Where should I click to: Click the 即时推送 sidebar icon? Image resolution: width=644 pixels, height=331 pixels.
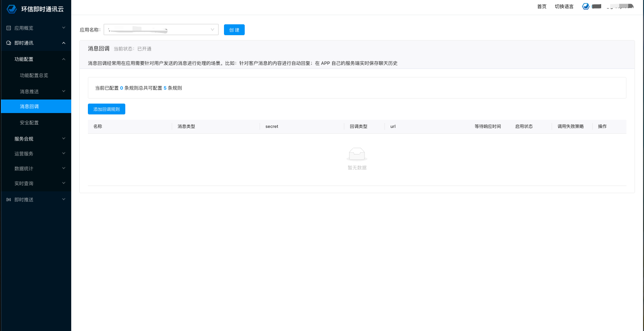point(9,200)
